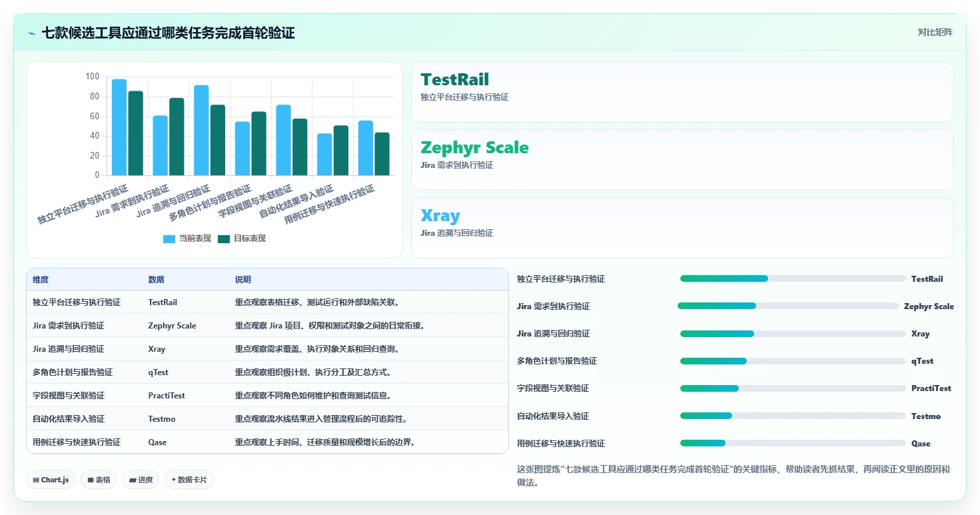This screenshot has width=980, height=515.
Task: Click the 数据 column header
Action: 156,280
